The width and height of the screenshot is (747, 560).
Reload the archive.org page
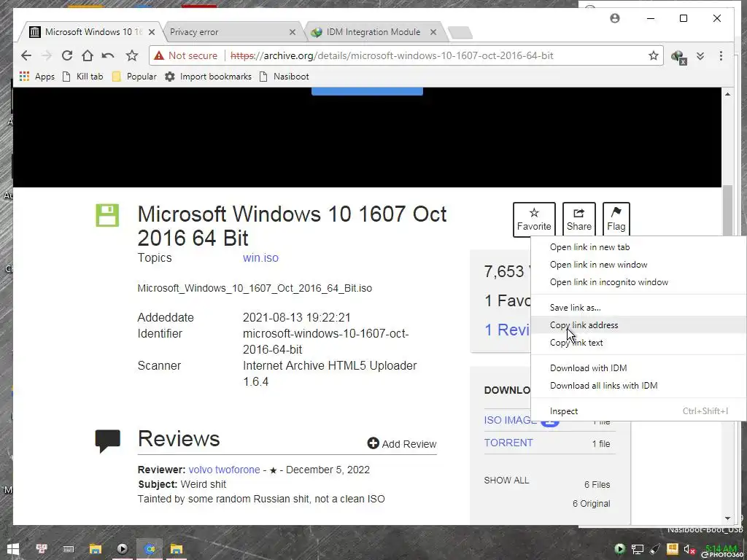click(x=66, y=55)
